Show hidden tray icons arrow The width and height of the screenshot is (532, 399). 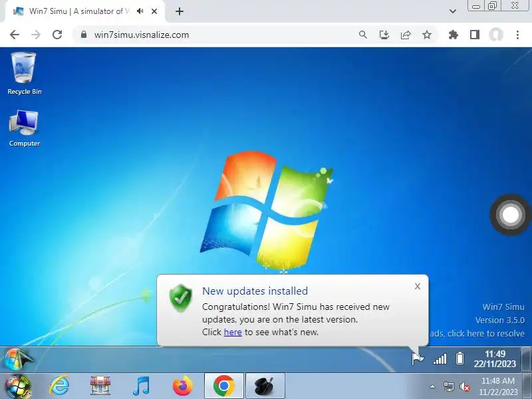(433, 386)
